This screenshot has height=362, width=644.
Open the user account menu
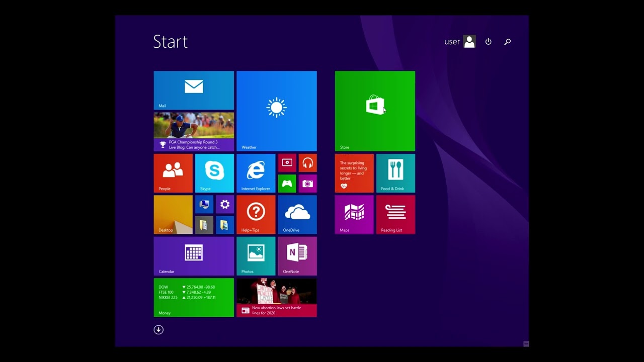[460, 42]
